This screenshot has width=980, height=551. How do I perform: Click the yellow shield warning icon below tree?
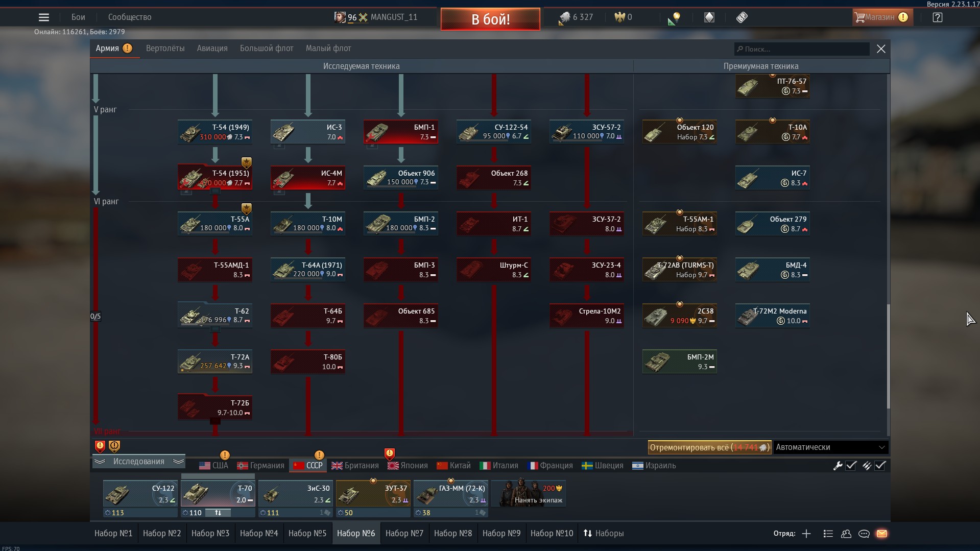pos(114,446)
